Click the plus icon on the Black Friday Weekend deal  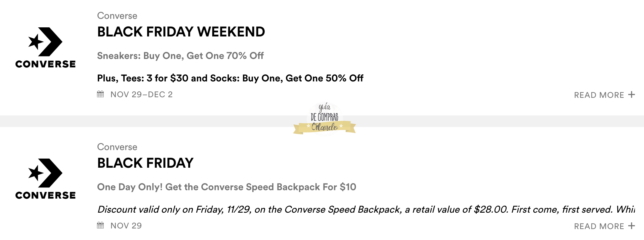[632, 95]
